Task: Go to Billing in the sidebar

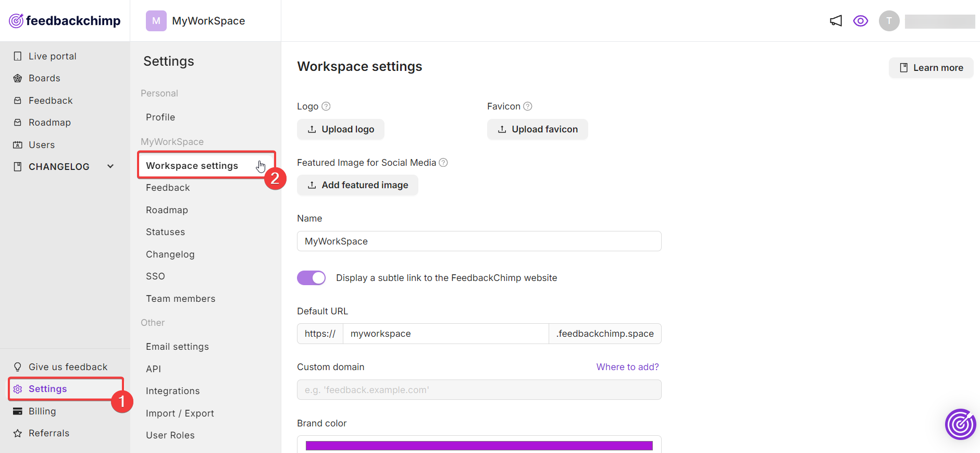Action: click(42, 411)
